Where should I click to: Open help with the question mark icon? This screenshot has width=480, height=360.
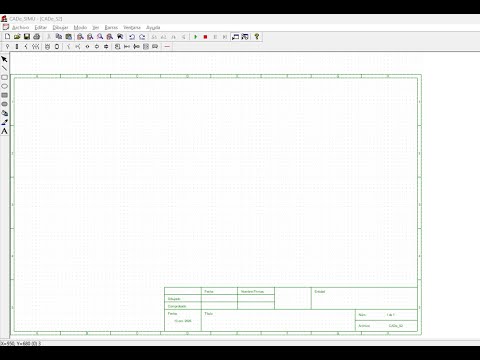click(257, 37)
